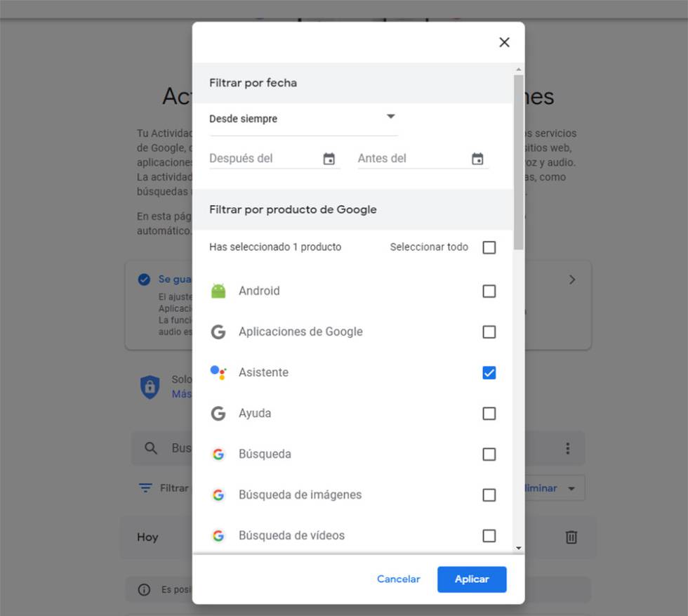Click the grey G icon beside Ayuda
This screenshot has width=688, height=616.
pos(218,413)
